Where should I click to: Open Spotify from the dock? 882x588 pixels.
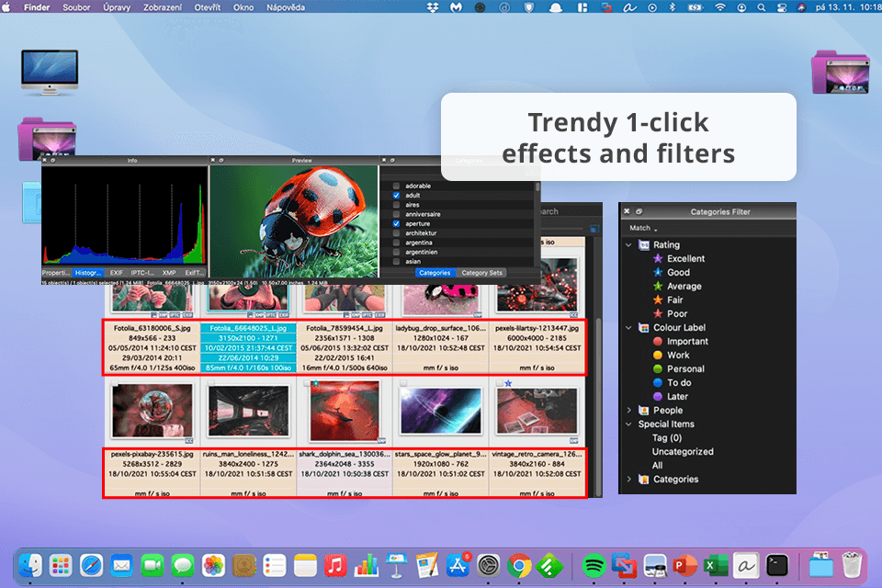594,564
